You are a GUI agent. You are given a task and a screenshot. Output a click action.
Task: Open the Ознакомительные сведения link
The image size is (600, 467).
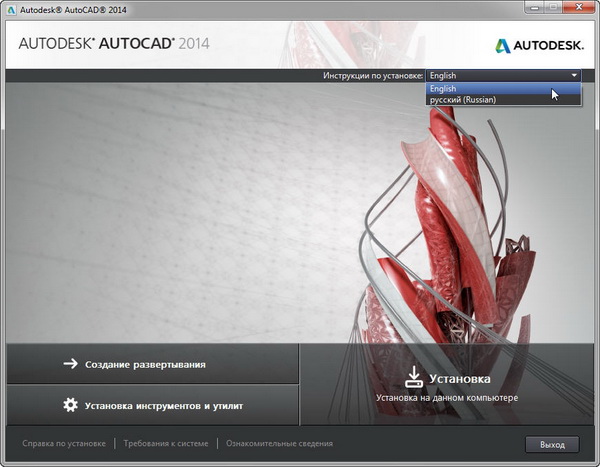pos(279,443)
